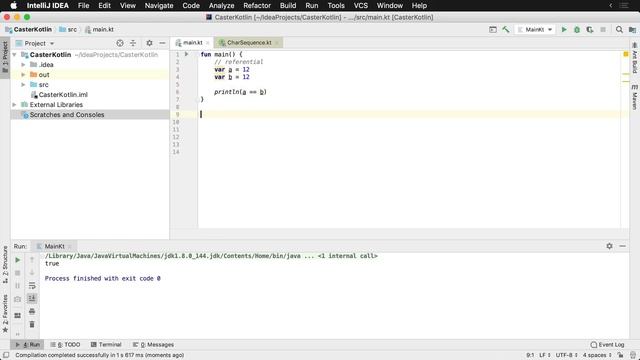Open the TODO tool window
The width and height of the screenshot is (640, 360).
coord(65,344)
